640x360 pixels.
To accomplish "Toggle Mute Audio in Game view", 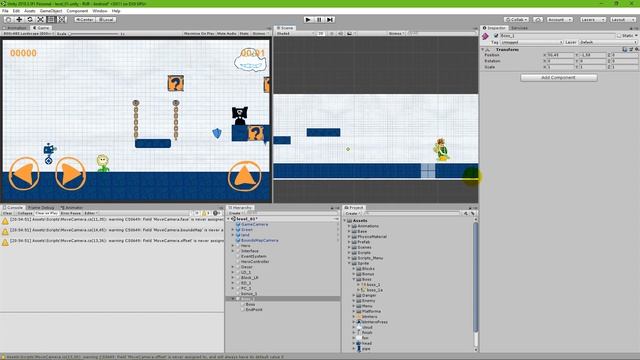I will 227,33.
